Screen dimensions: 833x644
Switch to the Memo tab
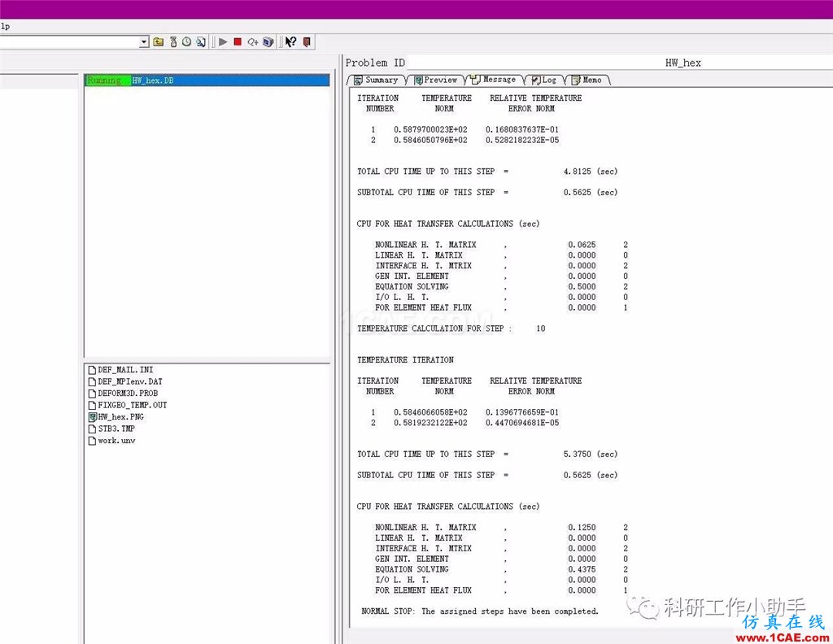587,80
